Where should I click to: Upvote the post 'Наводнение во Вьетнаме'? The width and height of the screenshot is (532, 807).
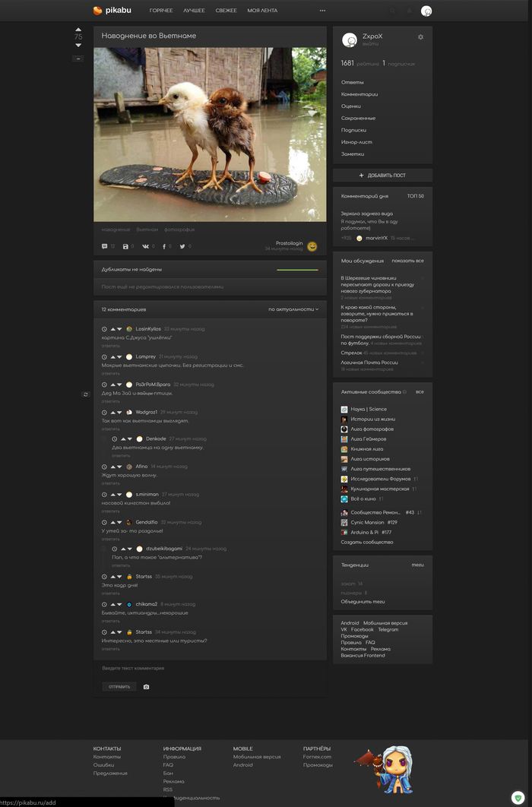pos(78,30)
